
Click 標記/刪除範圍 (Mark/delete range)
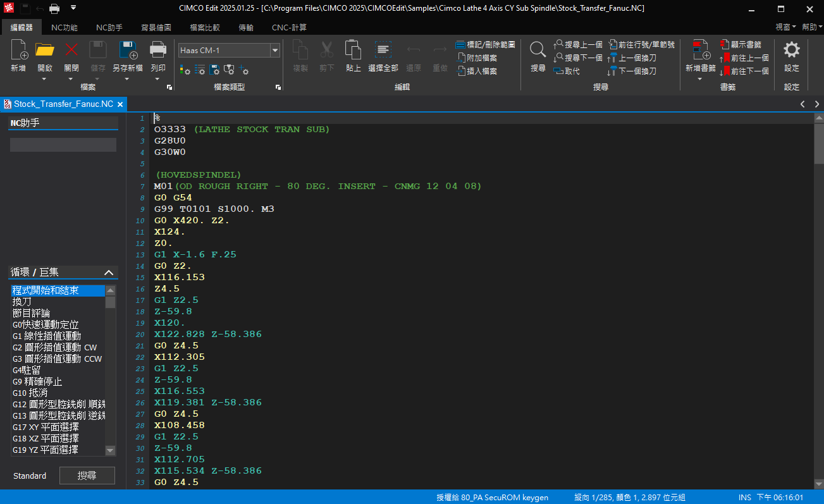(x=485, y=45)
